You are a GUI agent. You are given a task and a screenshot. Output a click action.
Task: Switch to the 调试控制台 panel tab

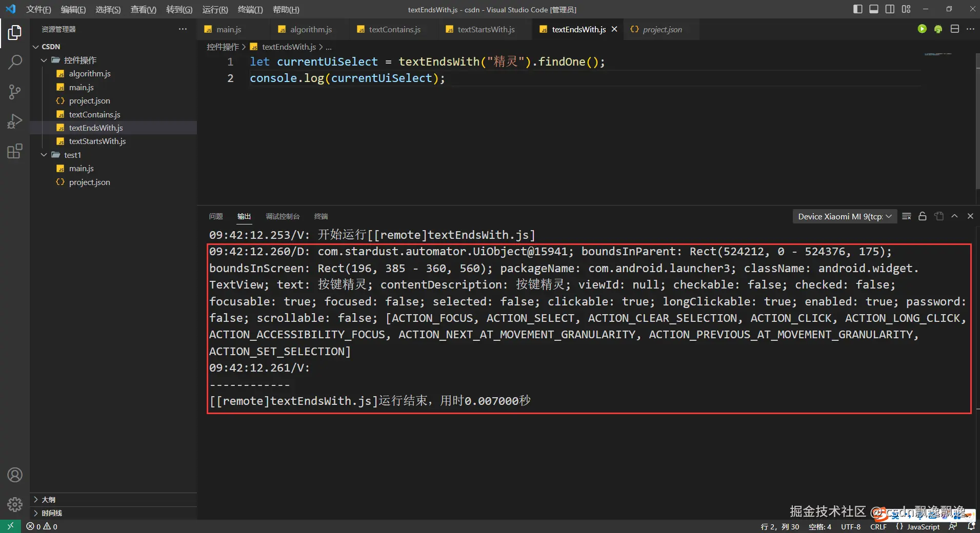(283, 216)
